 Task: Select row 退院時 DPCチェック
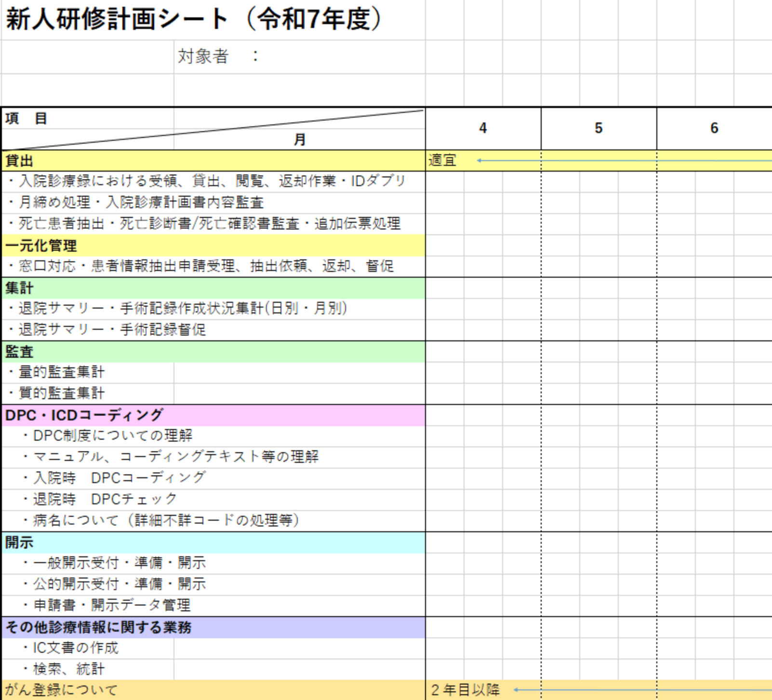point(213,499)
